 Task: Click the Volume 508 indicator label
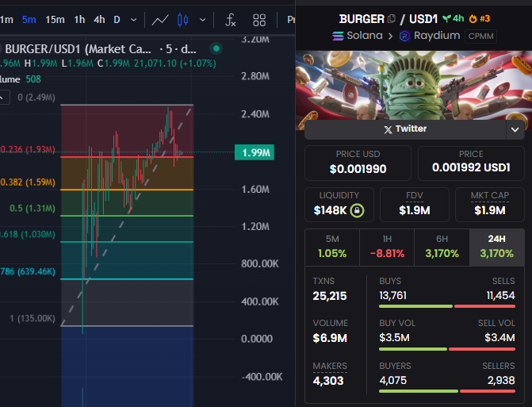pos(21,79)
